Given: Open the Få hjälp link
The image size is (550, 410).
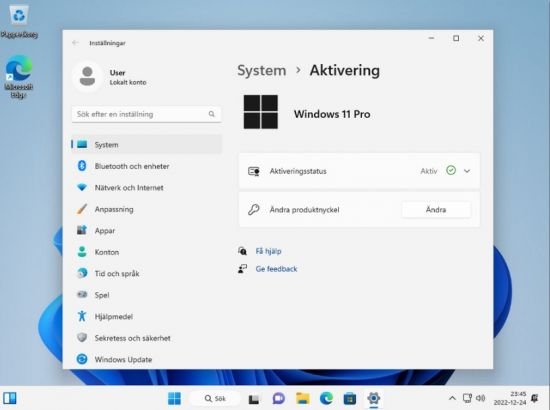Looking at the screenshot, I should 268,251.
